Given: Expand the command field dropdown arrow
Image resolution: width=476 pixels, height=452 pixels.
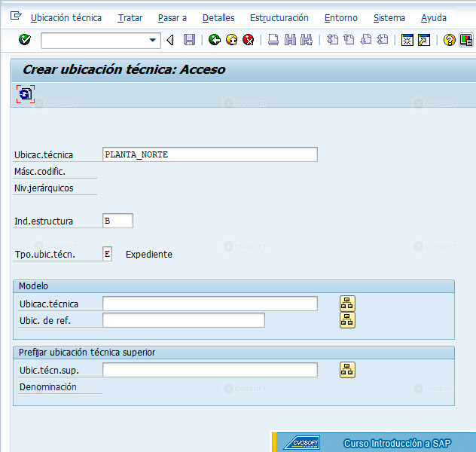Looking at the screenshot, I should 153,40.
